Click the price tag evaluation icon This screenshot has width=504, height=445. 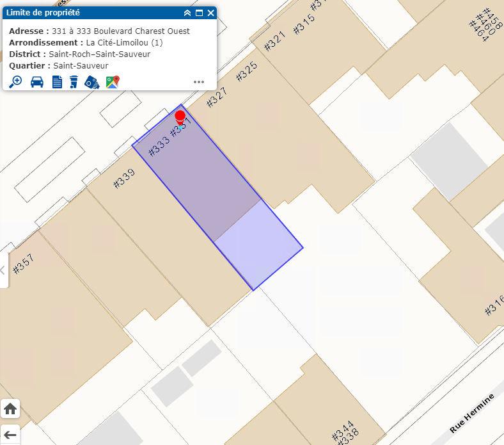pyautogui.click(x=92, y=83)
